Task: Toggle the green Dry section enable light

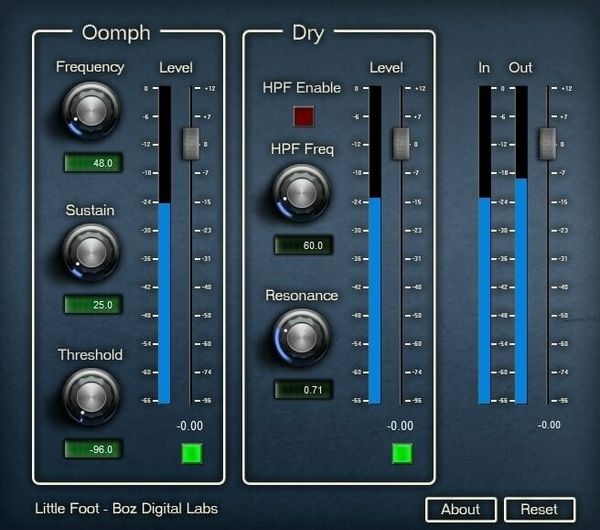Action: (402, 454)
